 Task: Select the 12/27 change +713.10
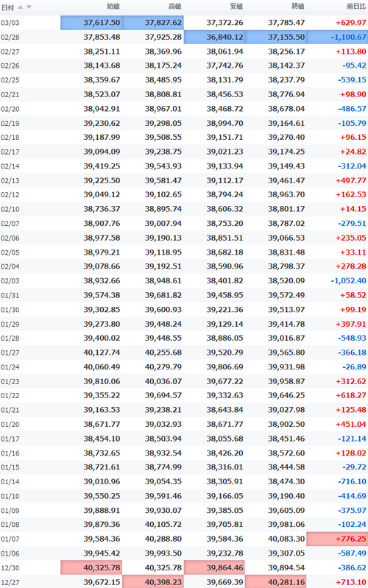351,582
